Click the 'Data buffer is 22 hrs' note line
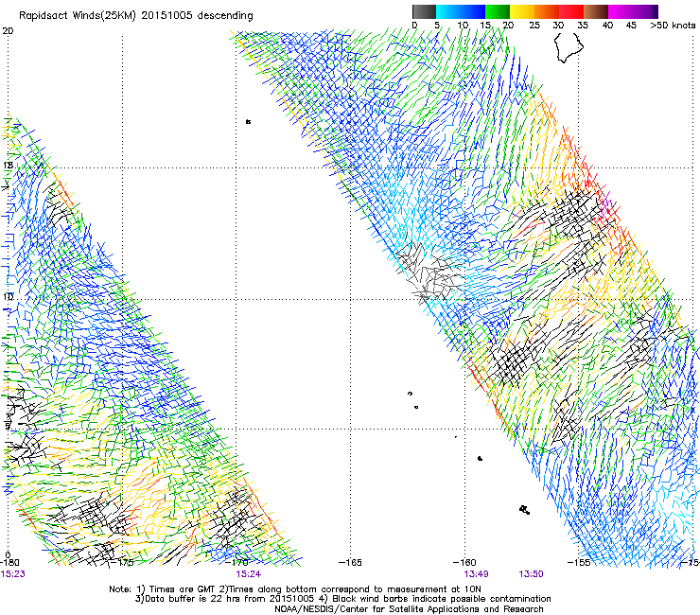The height and width of the screenshot is (615, 700). (x=342, y=599)
